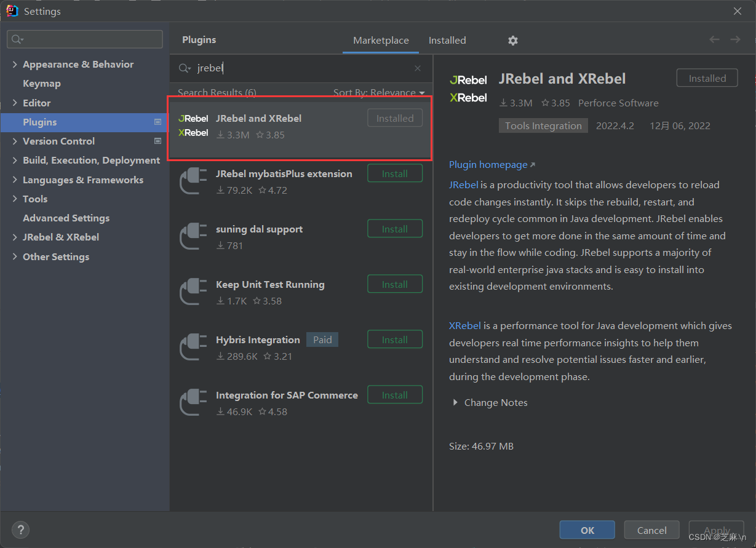Select suning dal support plugin title
Image resolution: width=756 pixels, height=548 pixels.
point(259,229)
